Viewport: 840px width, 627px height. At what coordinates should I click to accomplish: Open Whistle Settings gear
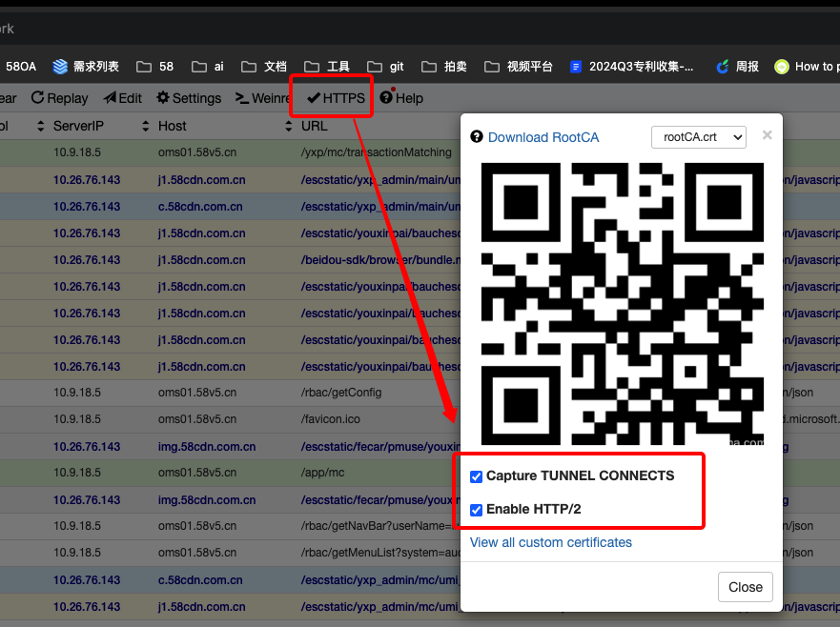pos(189,98)
